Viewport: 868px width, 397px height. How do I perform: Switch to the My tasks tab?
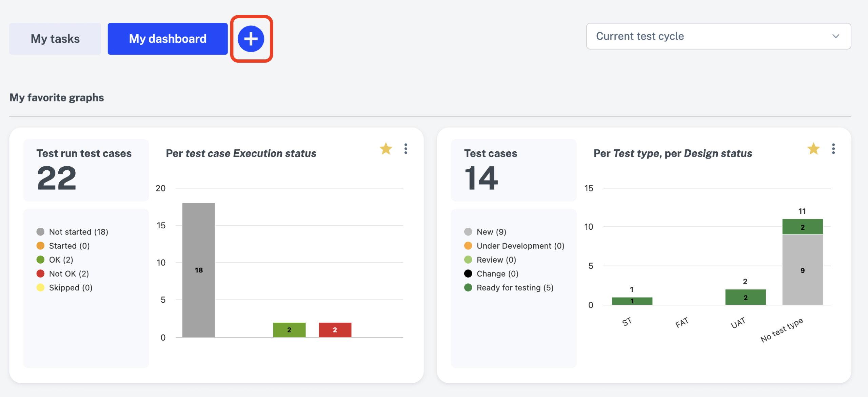tap(55, 39)
